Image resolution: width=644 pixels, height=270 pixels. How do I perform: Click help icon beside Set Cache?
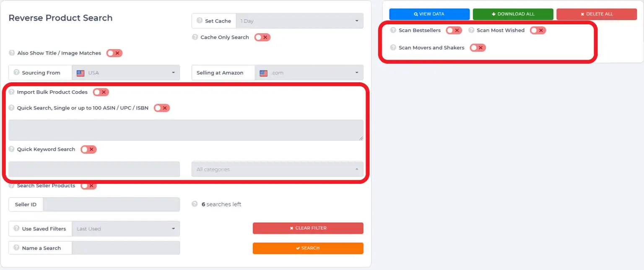point(200,21)
